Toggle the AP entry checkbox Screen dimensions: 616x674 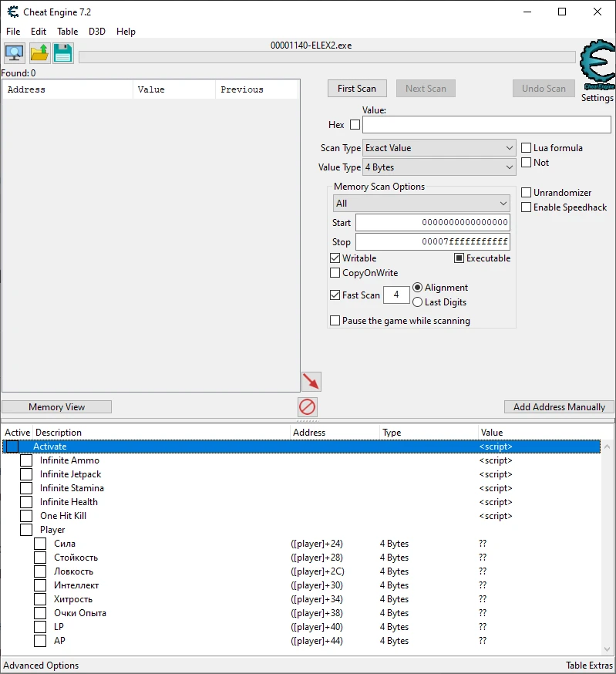pyautogui.click(x=40, y=641)
